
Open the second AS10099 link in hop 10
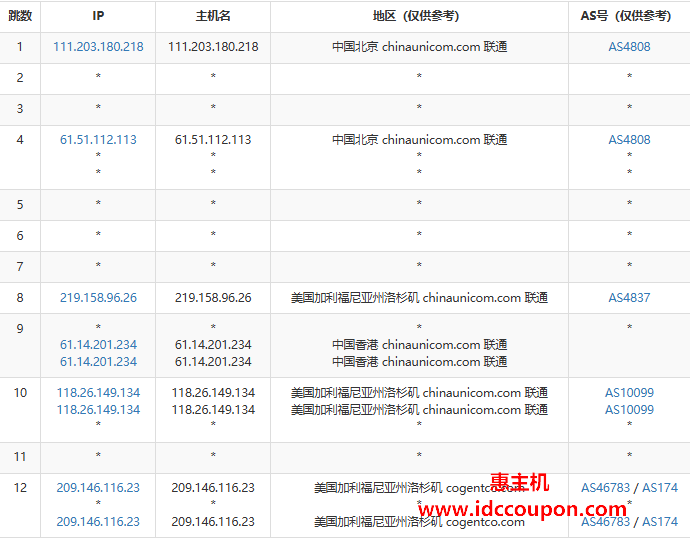[x=629, y=409]
